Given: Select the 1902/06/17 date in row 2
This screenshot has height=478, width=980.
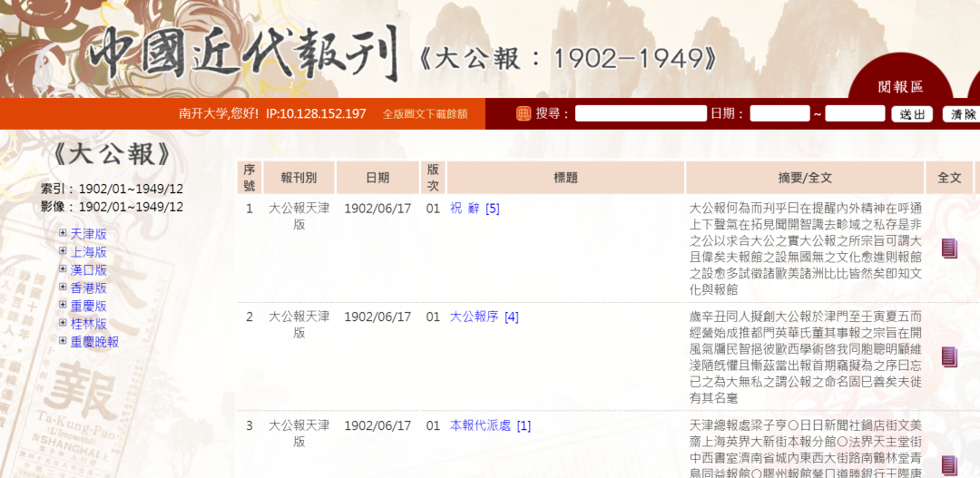Looking at the screenshot, I should [x=377, y=317].
